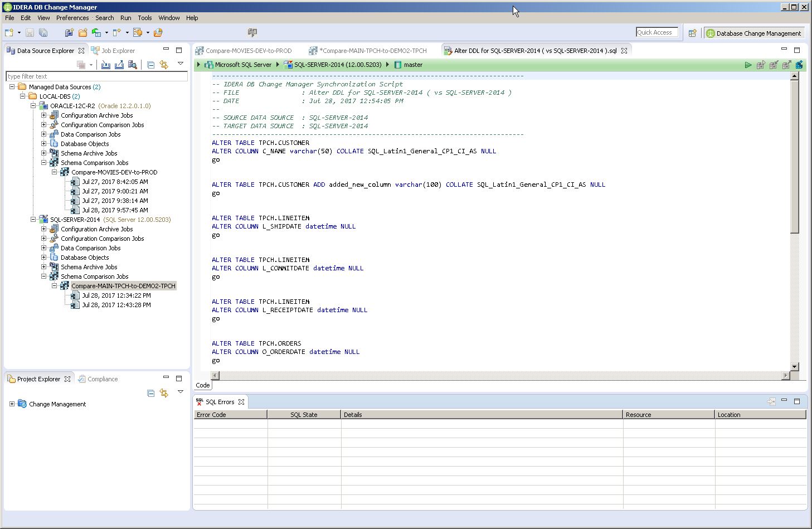The height and width of the screenshot is (529, 812).
Task: Click the New wizard toolbar icon
Action: (x=9, y=33)
